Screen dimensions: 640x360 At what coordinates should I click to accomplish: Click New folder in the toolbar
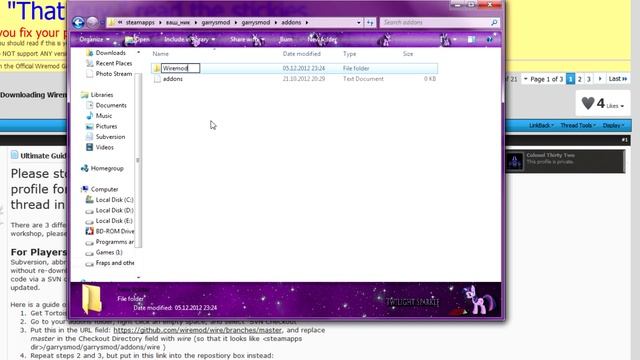click(x=322, y=40)
